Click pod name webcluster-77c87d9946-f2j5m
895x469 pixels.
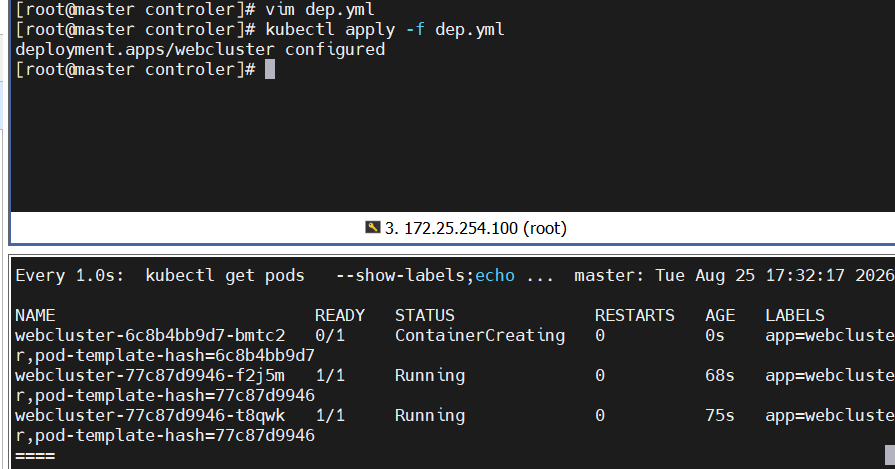[x=150, y=375]
